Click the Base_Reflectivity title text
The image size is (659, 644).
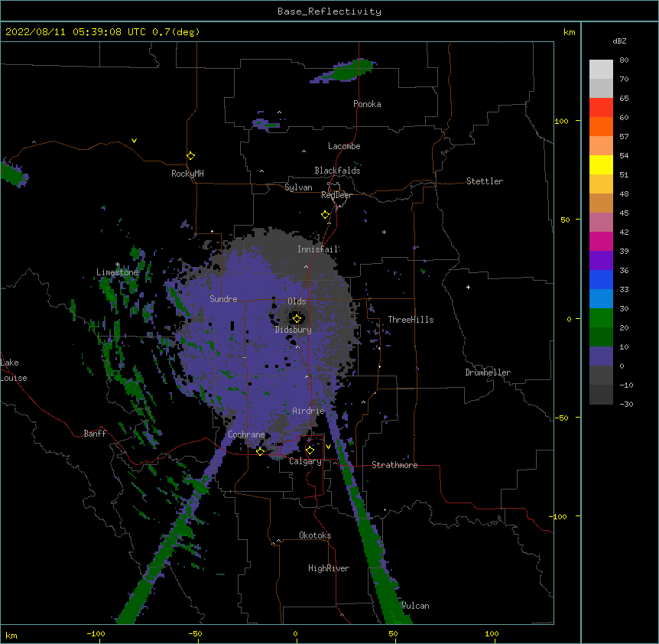(329, 11)
